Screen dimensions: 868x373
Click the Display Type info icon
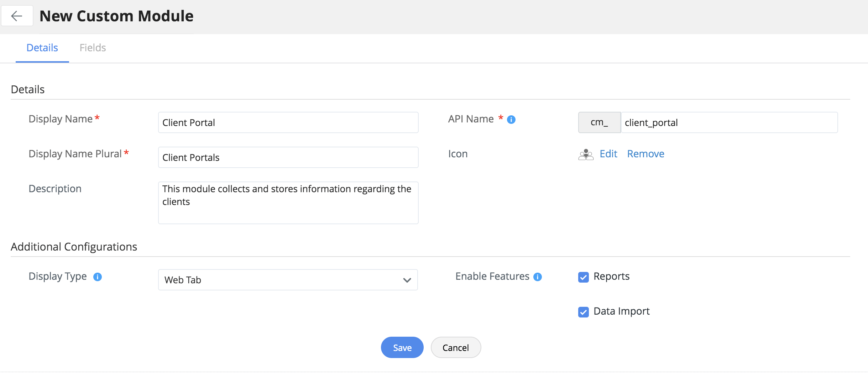coord(98,277)
